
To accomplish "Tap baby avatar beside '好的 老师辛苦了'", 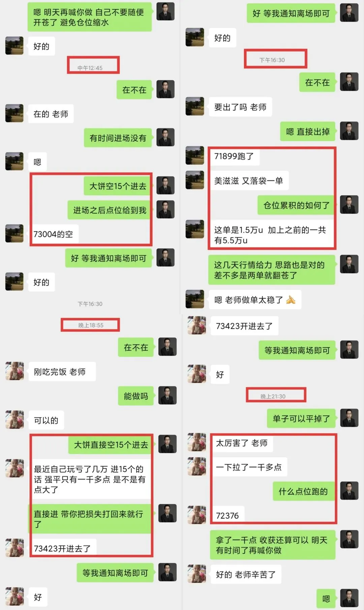I will tap(197, 574).
